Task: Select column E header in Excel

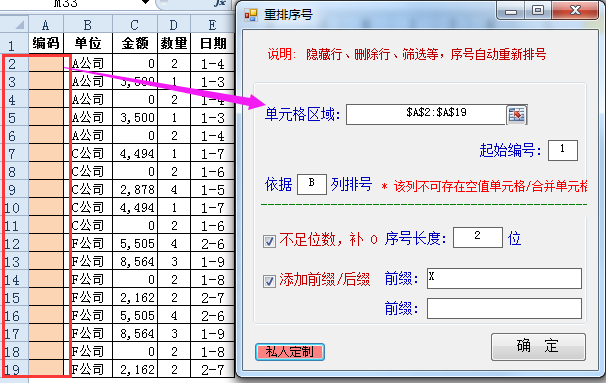Action: click(213, 25)
